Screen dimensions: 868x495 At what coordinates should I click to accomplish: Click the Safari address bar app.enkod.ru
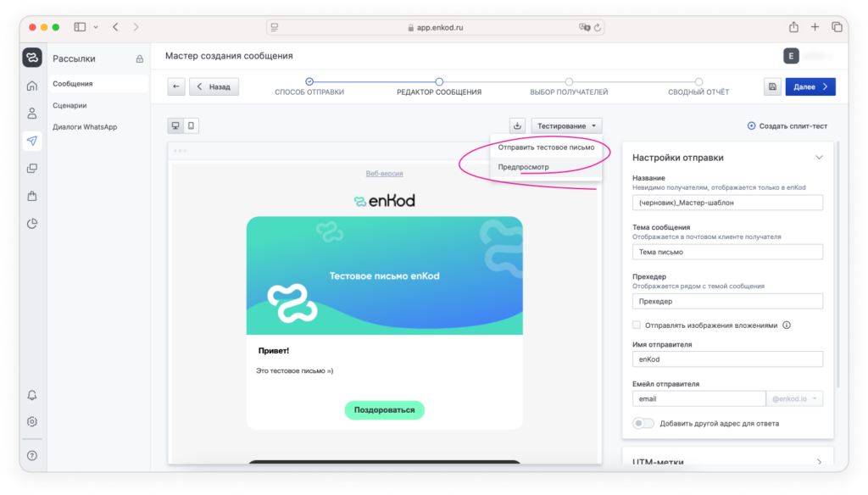pos(435,27)
